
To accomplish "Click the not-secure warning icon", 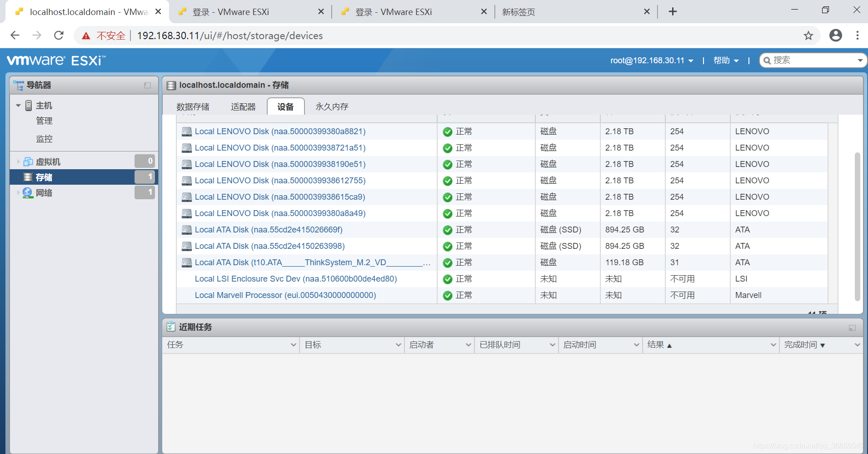I will (86, 36).
